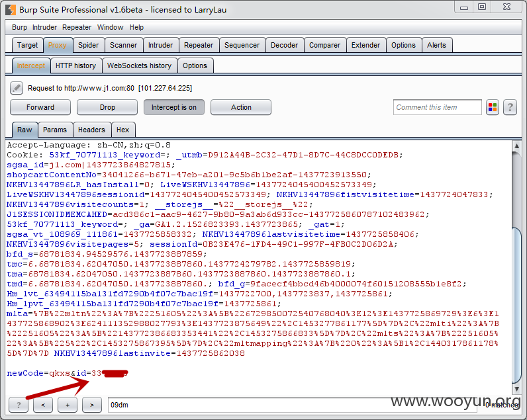Select the Intercept sub-tab
The height and width of the screenshot is (420, 527).
click(x=31, y=65)
